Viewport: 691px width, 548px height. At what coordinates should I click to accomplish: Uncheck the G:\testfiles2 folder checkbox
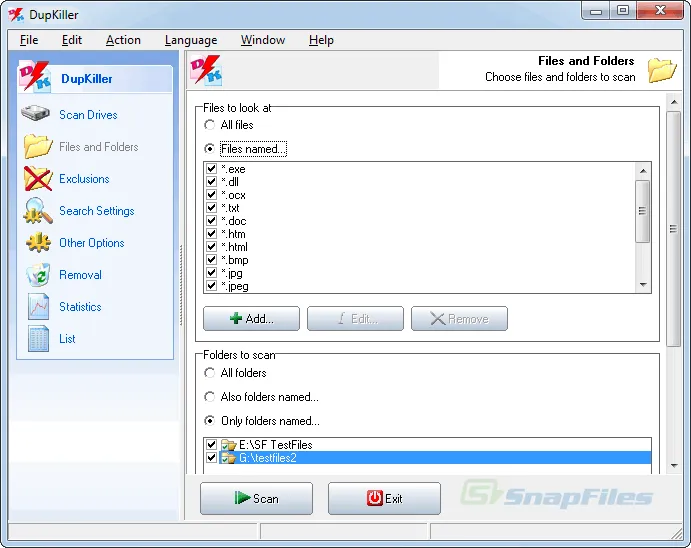click(212, 458)
